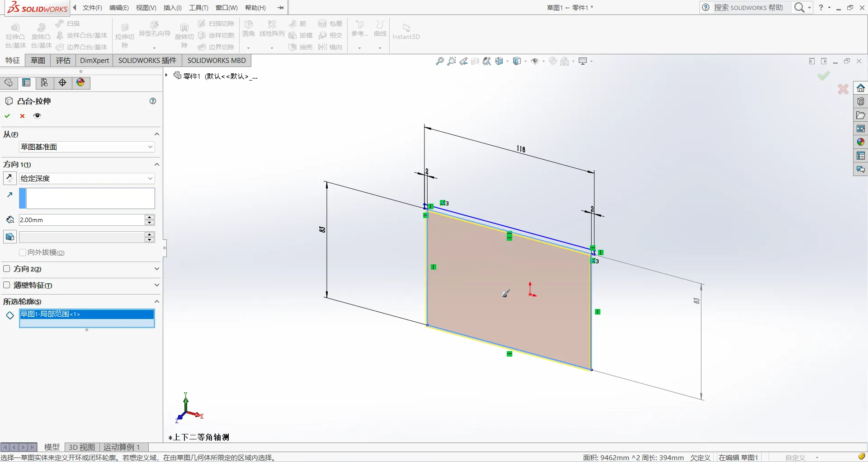Image resolution: width=868 pixels, height=462 pixels.
Task: Open PropertyManager help question icon
Action: [x=153, y=101]
